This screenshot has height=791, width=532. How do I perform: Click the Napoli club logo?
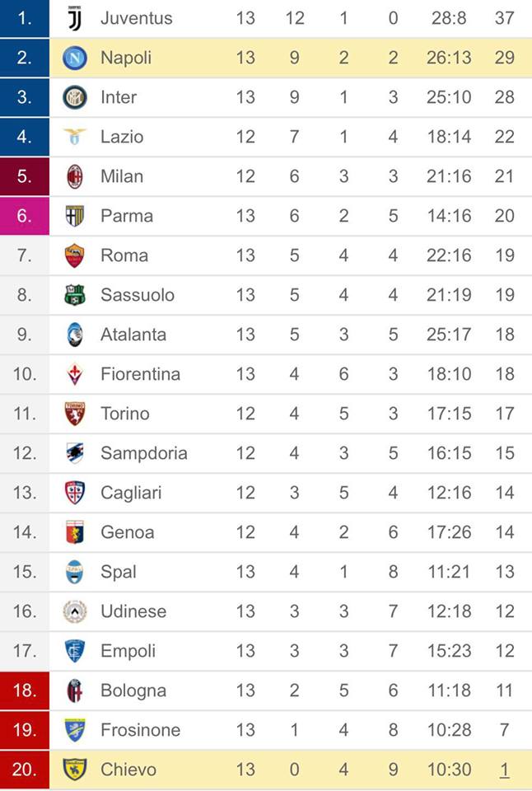75,58
